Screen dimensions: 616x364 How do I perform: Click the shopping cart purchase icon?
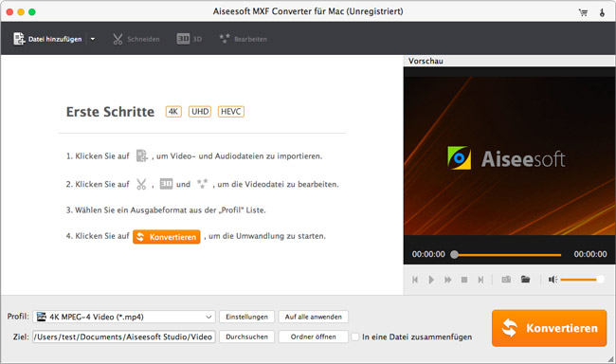584,12
